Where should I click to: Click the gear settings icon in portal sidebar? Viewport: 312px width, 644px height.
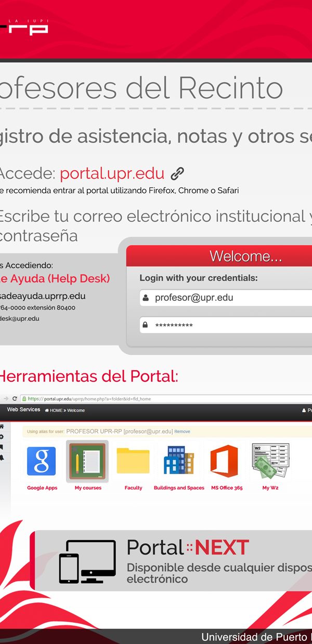click(2, 437)
